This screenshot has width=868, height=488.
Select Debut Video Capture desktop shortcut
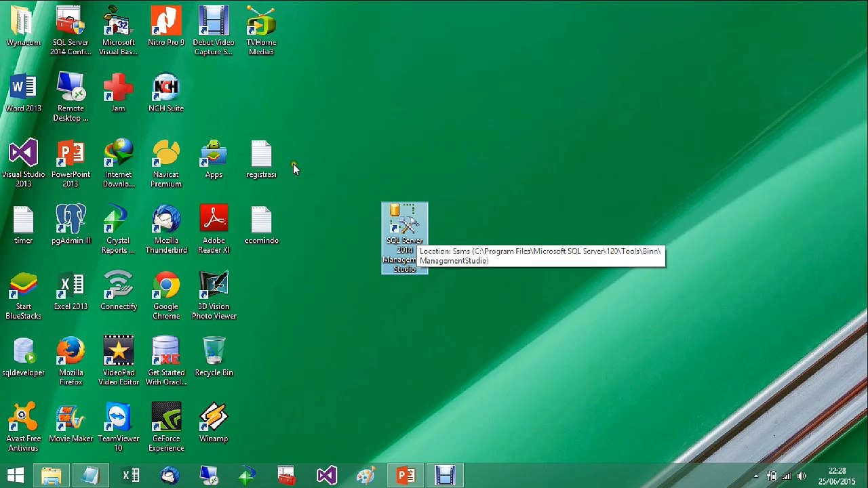214,31
